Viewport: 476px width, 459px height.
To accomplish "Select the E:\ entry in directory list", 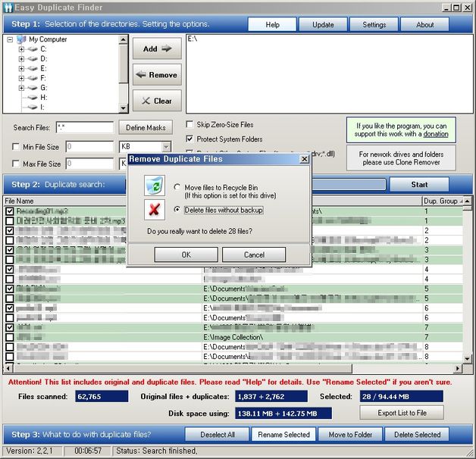I will pos(193,39).
